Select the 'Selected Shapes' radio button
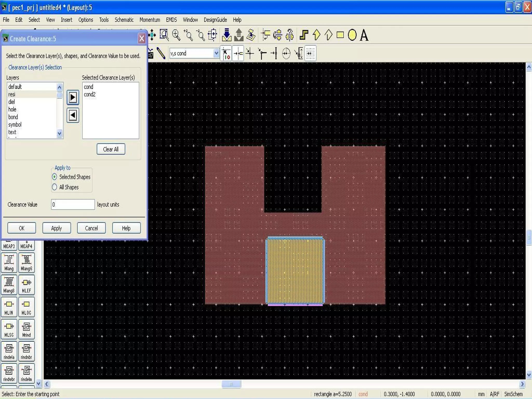The image size is (532, 399). 55,177
